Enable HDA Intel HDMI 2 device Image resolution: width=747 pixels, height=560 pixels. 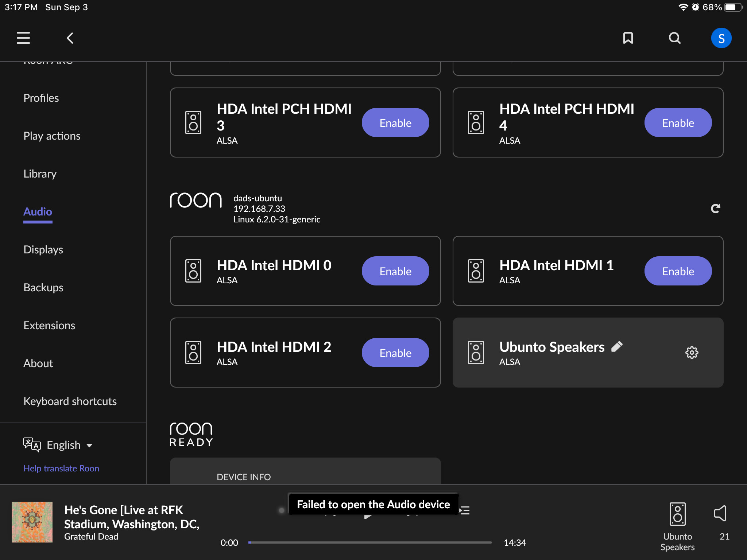pos(395,353)
